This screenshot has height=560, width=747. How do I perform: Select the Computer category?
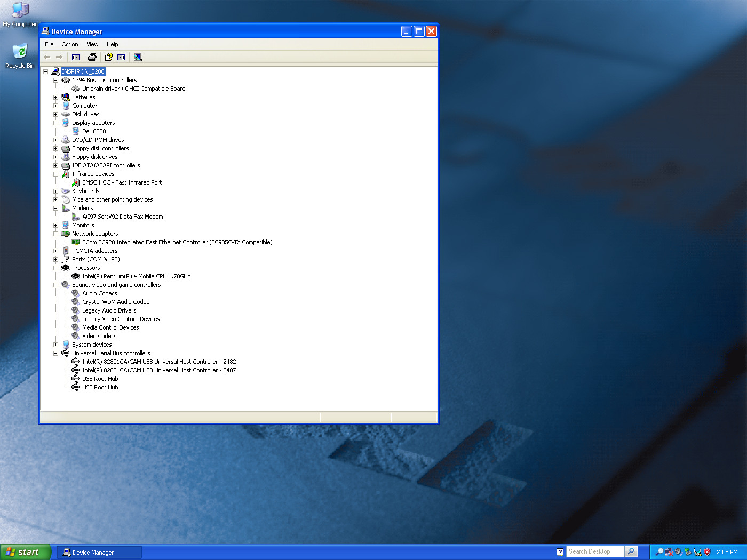(x=84, y=106)
